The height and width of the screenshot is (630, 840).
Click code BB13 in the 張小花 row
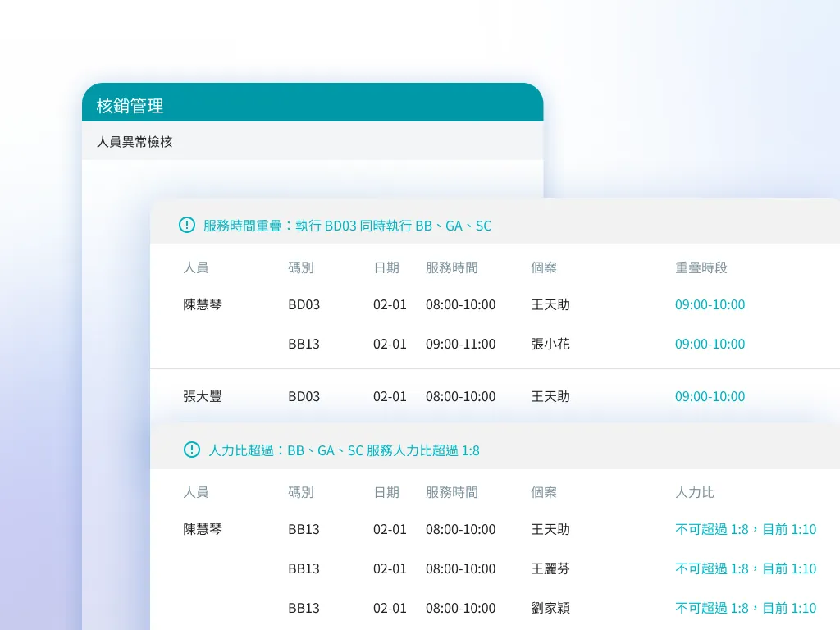pyautogui.click(x=304, y=344)
